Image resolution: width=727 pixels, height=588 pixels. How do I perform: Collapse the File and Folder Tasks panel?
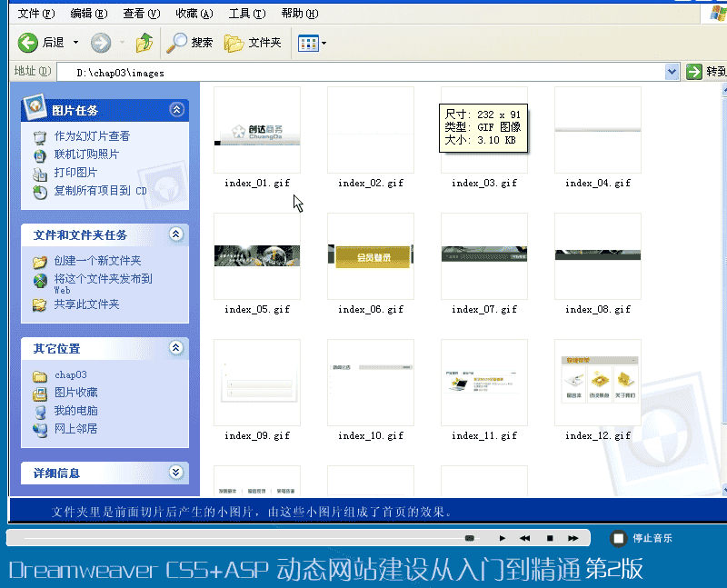pyautogui.click(x=176, y=234)
